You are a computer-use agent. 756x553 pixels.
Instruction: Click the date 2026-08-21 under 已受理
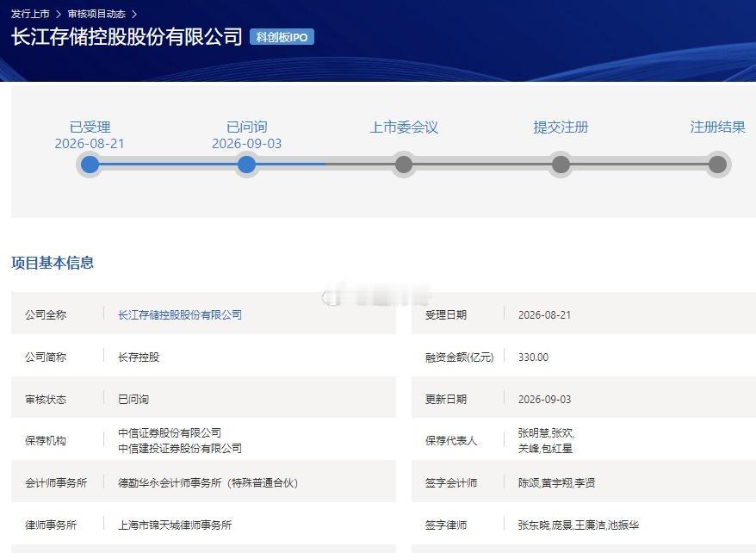coord(90,144)
